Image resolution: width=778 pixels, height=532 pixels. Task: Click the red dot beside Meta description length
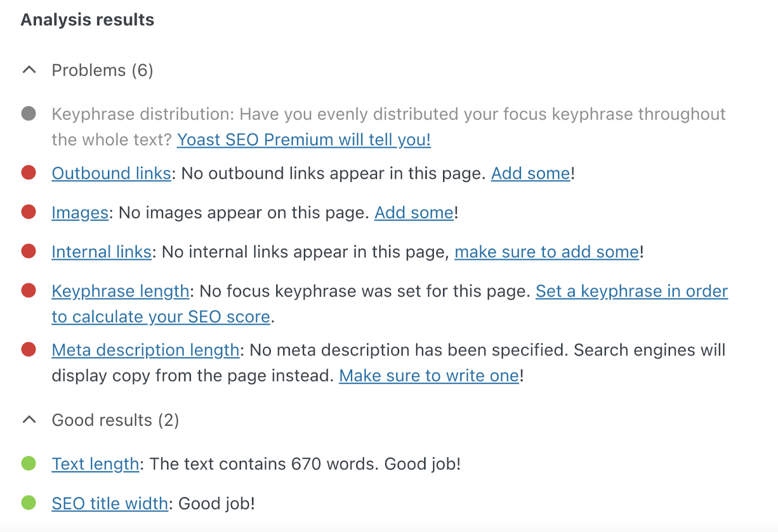(29, 350)
